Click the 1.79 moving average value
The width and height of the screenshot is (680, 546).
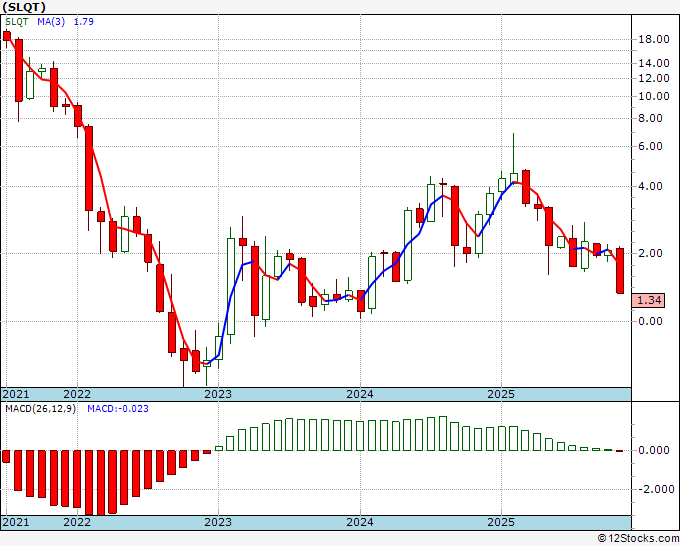point(83,22)
